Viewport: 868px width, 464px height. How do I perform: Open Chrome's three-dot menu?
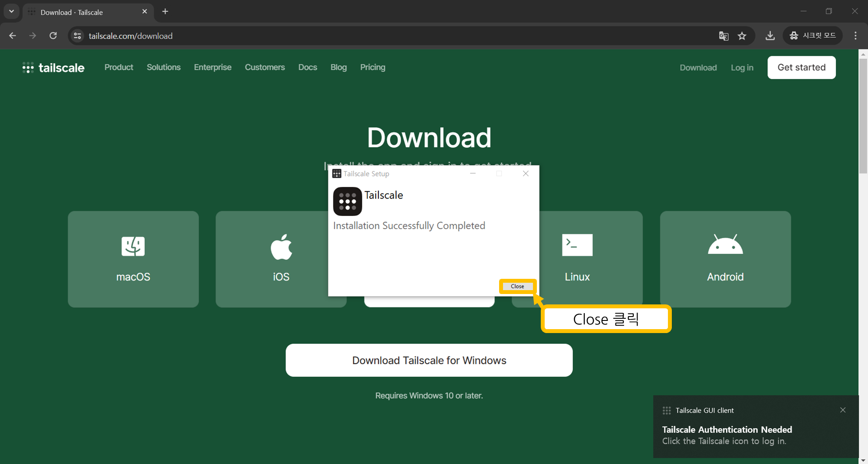(x=855, y=36)
